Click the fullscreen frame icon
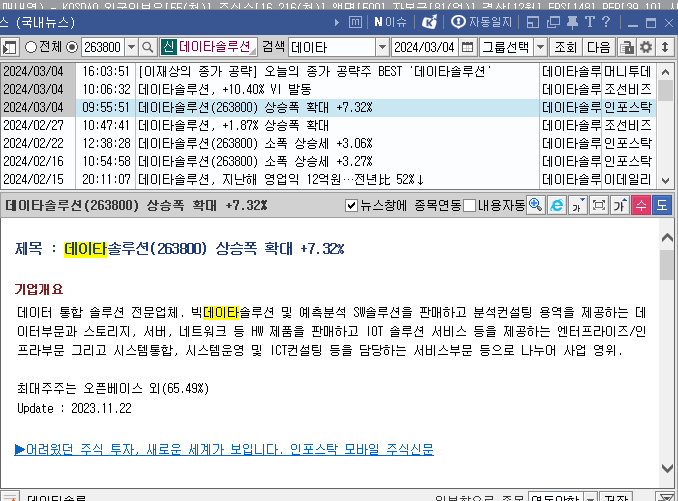This screenshot has width=678, height=501. click(599, 205)
